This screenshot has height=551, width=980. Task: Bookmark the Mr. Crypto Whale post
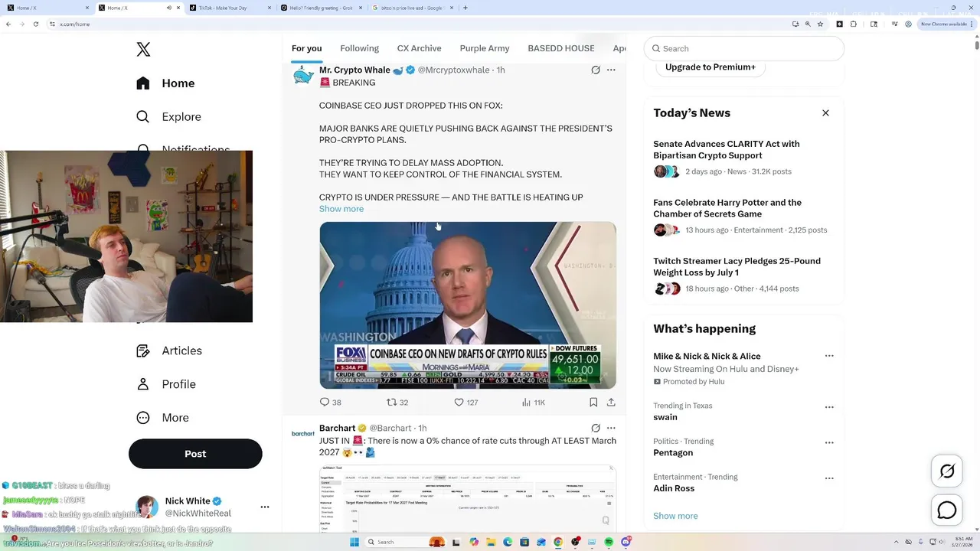point(593,402)
